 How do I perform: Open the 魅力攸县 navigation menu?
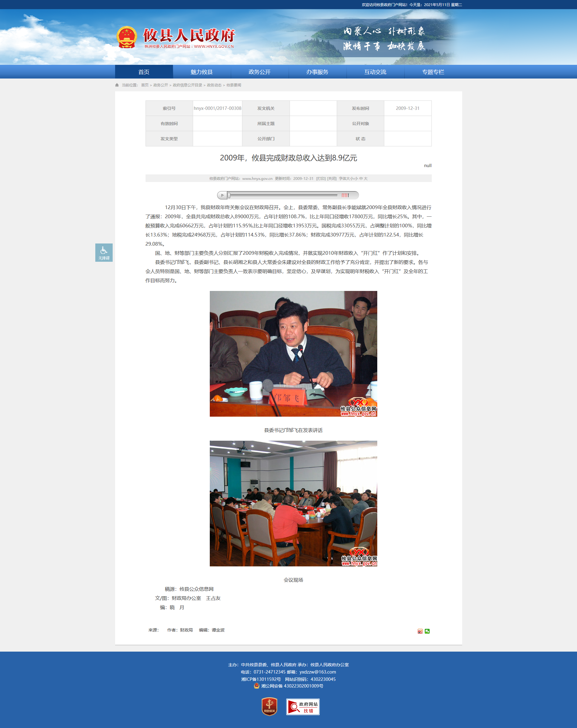202,72
